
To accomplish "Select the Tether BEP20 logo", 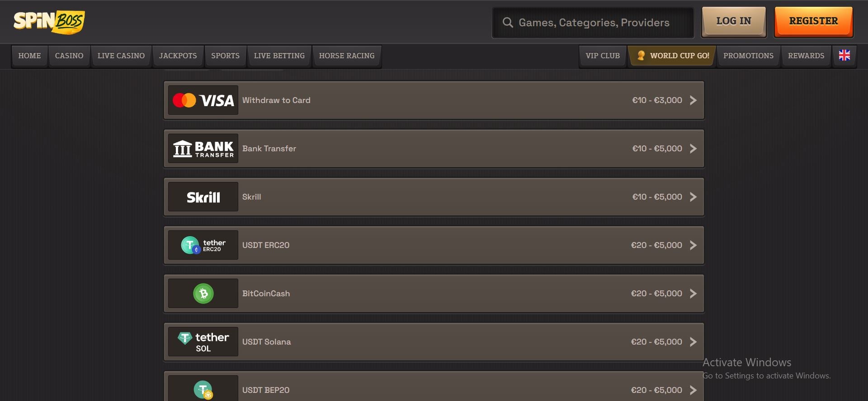I will click(x=203, y=388).
